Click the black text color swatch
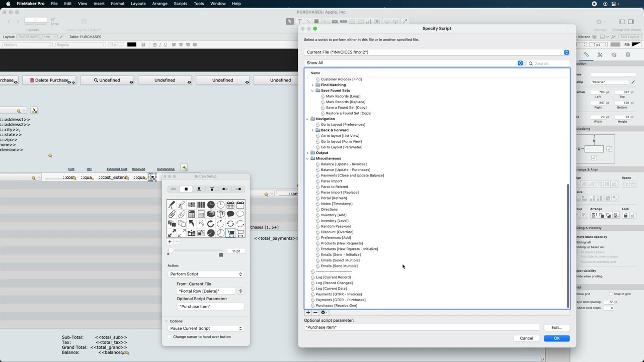The height and width of the screenshot is (362, 644). tap(131, 45)
